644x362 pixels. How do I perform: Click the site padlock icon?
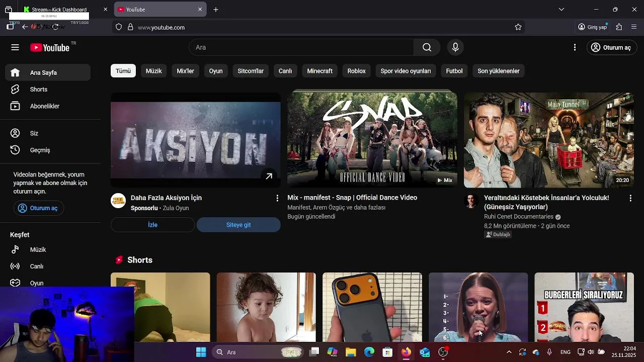pos(130,27)
